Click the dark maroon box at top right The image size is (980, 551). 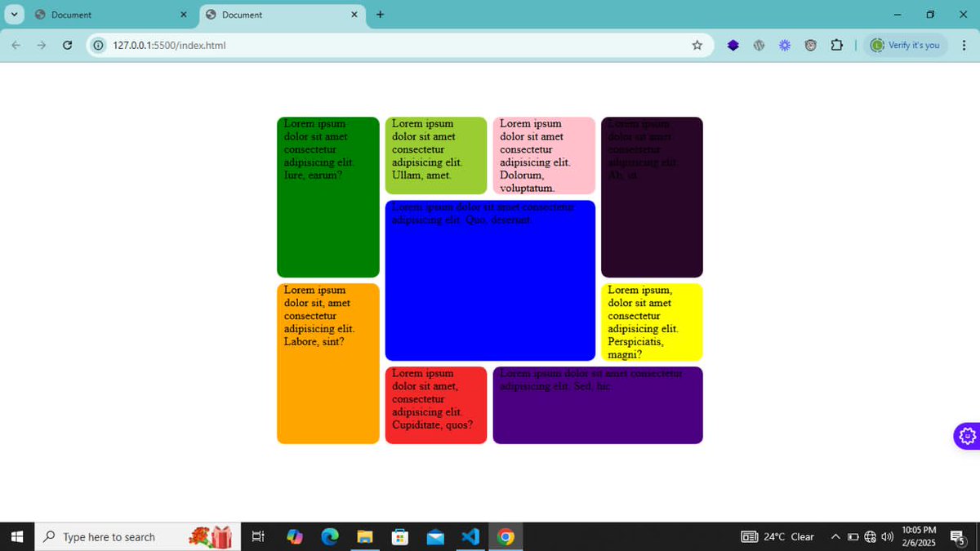point(652,197)
